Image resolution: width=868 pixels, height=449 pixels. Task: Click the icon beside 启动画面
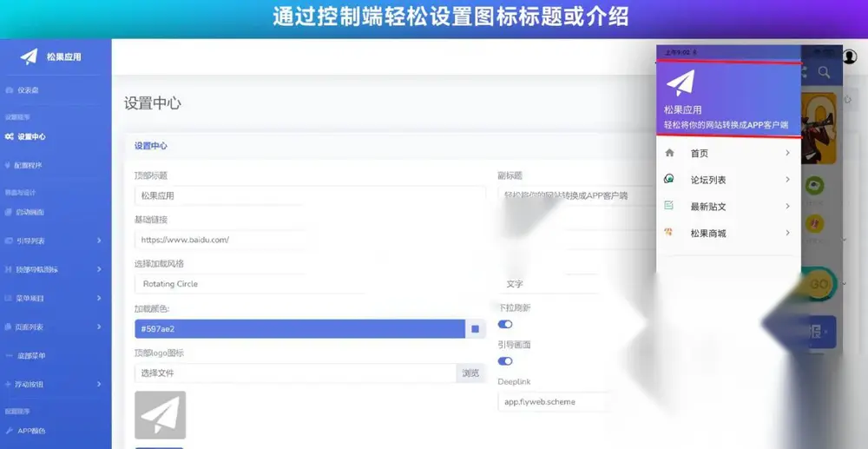(x=9, y=212)
